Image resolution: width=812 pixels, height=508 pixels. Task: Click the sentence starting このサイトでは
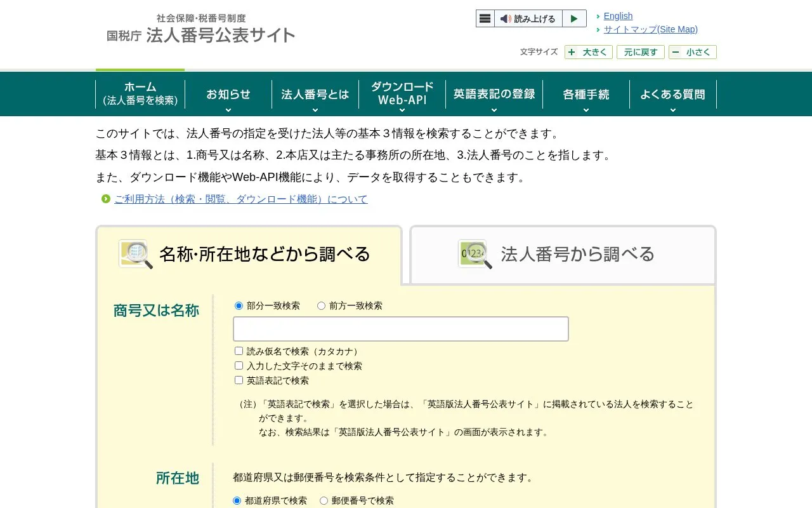coord(329,134)
